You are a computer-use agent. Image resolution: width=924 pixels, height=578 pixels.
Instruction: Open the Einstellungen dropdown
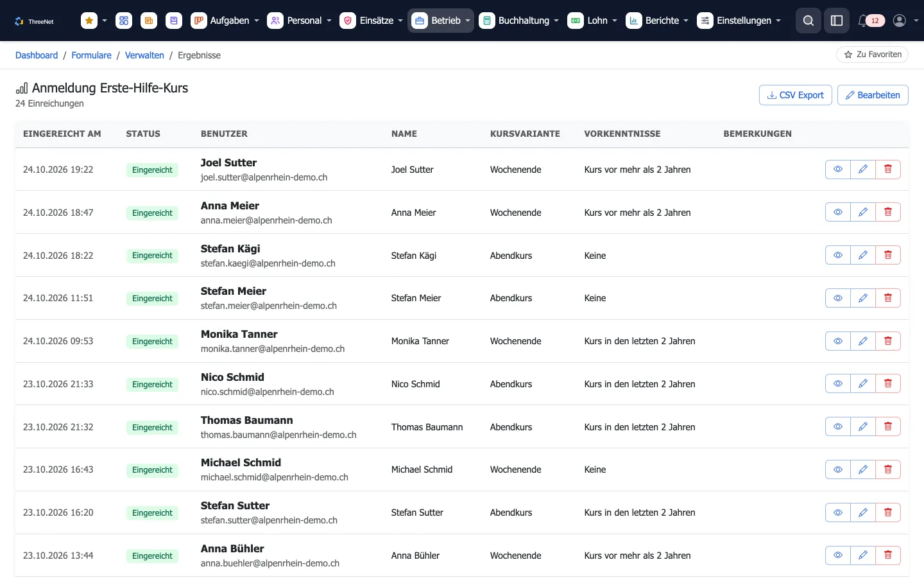pyautogui.click(x=739, y=21)
